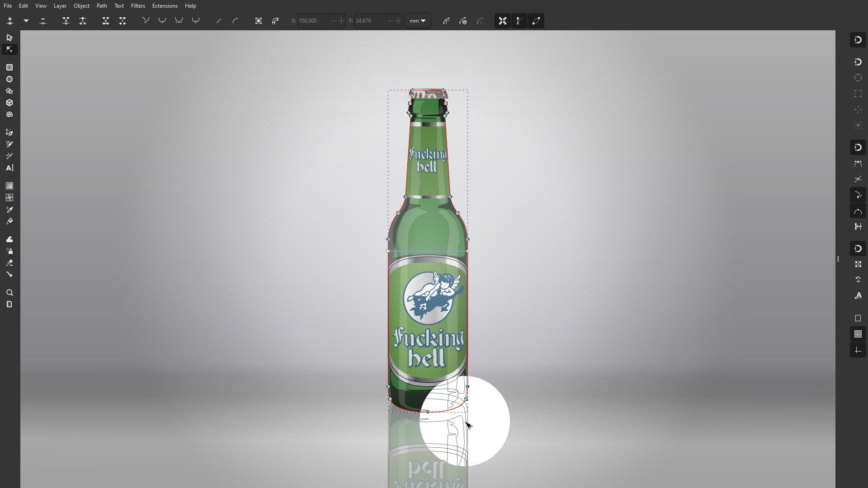Decrease the Y coordinate value
The width and height of the screenshot is (868, 488).
[x=391, y=21]
